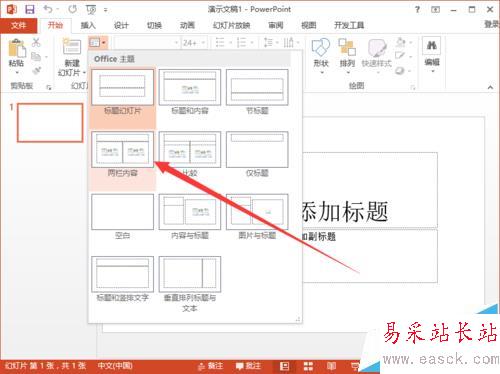Image resolution: width=500 pixels, height=374 pixels.
Task: Click the language indicator in status bar
Action: 115,366
